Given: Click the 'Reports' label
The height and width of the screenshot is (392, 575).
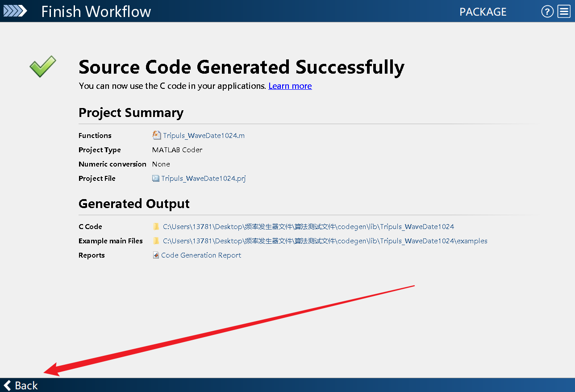Looking at the screenshot, I should coord(92,255).
